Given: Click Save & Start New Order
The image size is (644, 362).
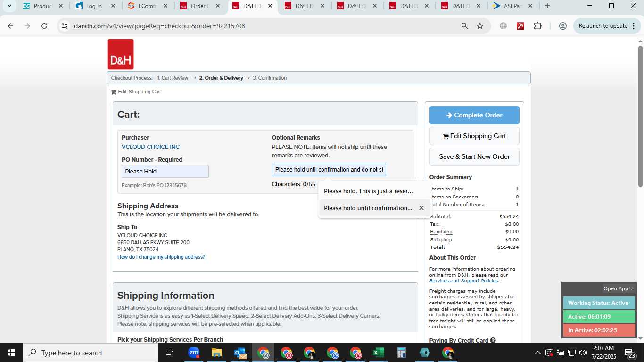Looking at the screenshot, I should (x=474, y=156).
